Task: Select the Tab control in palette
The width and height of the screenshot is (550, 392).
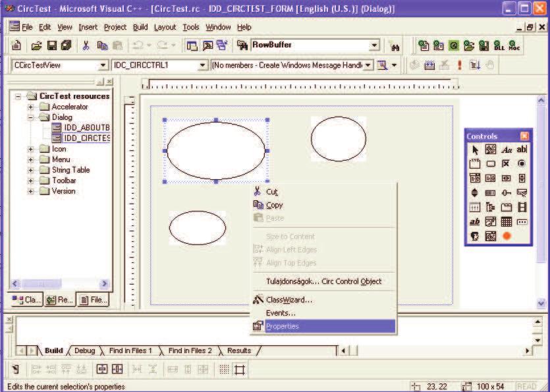Action: [506, 208]
